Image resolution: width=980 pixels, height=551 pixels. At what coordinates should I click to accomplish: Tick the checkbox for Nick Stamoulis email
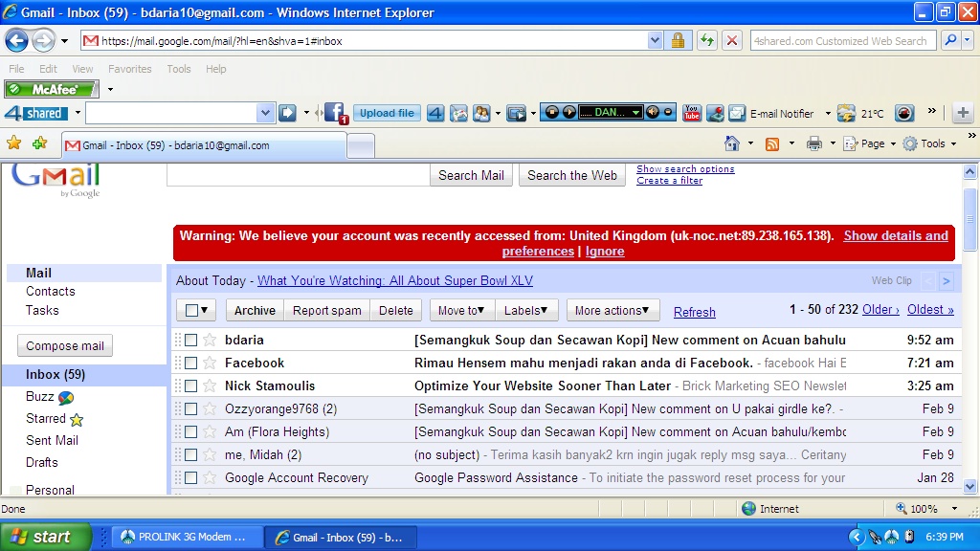coord(191,386)
